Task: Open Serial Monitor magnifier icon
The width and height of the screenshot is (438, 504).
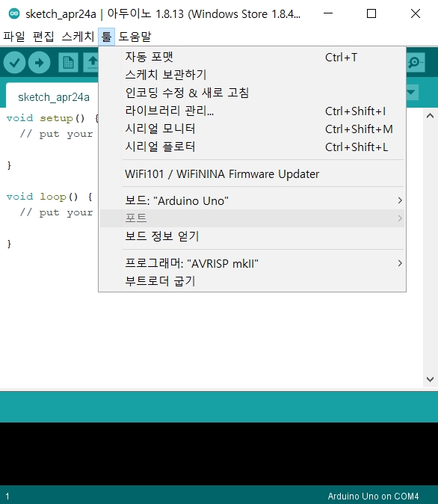Action: 416,62
